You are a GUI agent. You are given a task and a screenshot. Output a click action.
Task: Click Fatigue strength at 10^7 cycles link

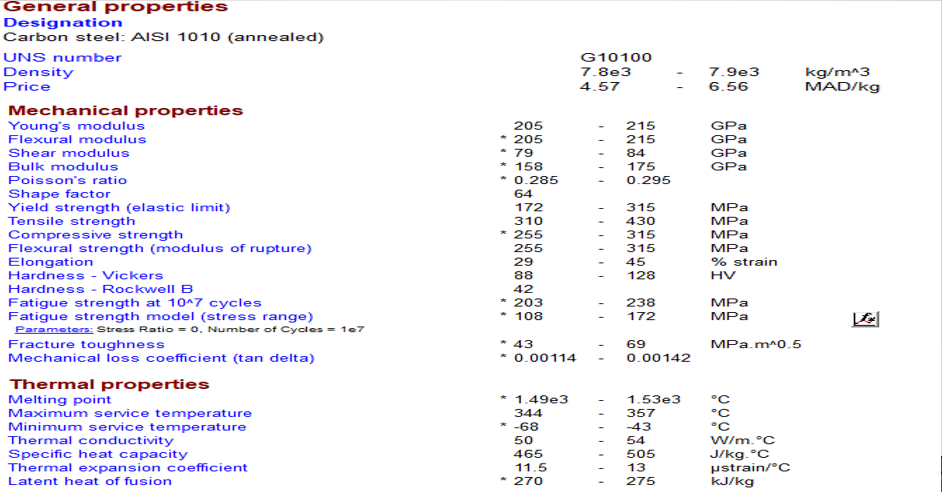135,302
